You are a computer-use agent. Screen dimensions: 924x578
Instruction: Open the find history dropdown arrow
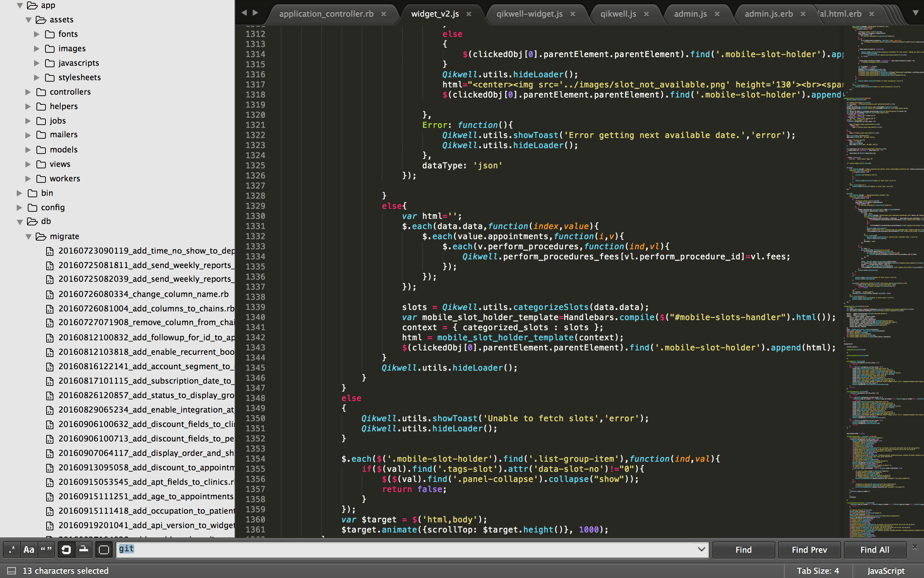point(701,549)
